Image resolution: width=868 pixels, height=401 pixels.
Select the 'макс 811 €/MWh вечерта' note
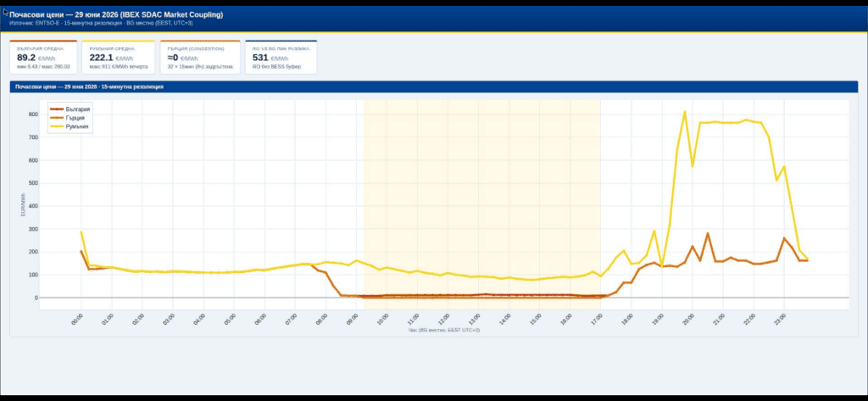(119, 66)
